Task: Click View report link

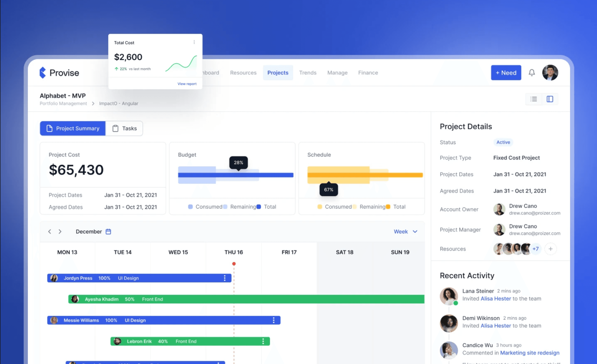Action: pyautogui.click(x=187, y=84)
